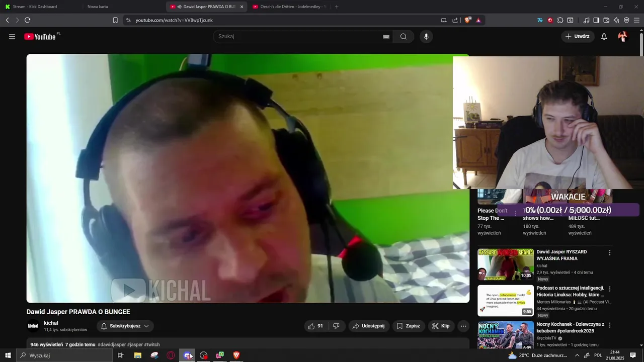Open Brave Wallet icon
The image size is (644, 362).
coord(606,20)
